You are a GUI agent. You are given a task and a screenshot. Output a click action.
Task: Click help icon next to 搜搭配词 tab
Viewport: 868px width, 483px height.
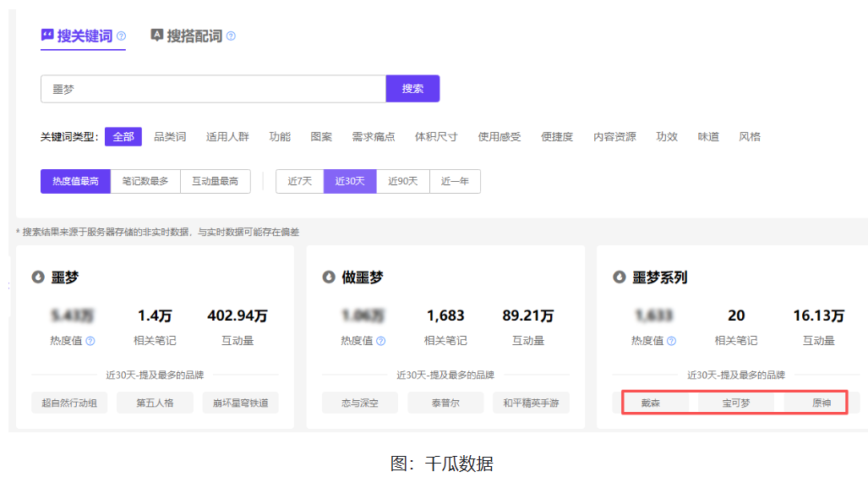pos(231,36)
